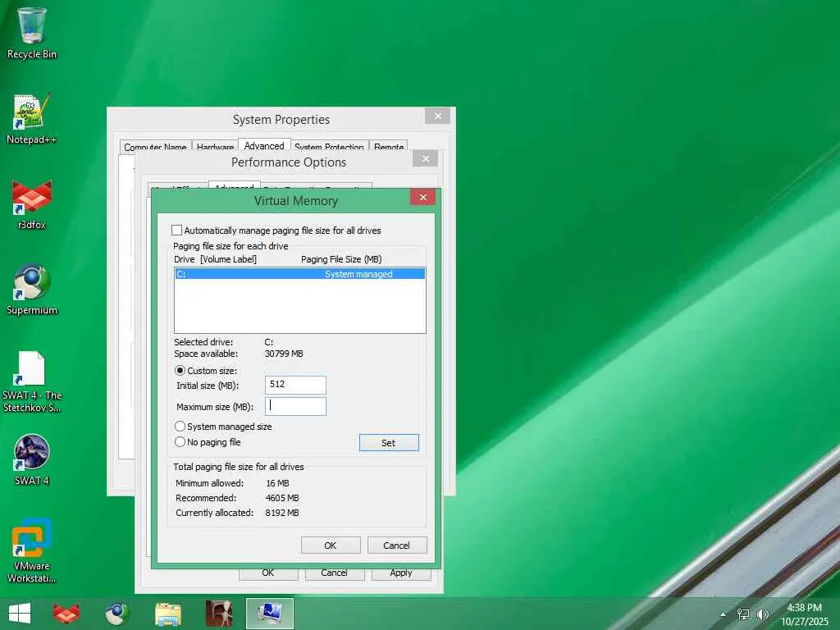Close the Virtual Memory dialog
This screenshot has width=840, height=630.
click(422, 197)
